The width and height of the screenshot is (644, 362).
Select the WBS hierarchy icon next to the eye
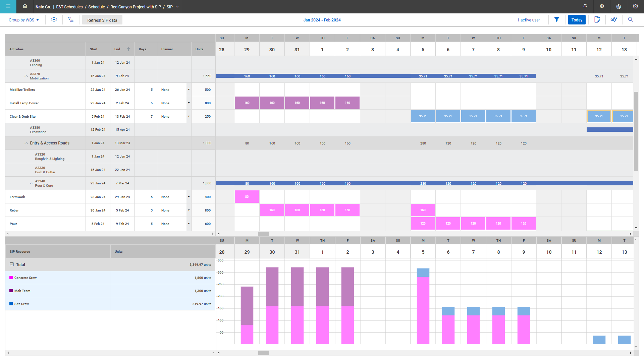[x=71, y=20]
